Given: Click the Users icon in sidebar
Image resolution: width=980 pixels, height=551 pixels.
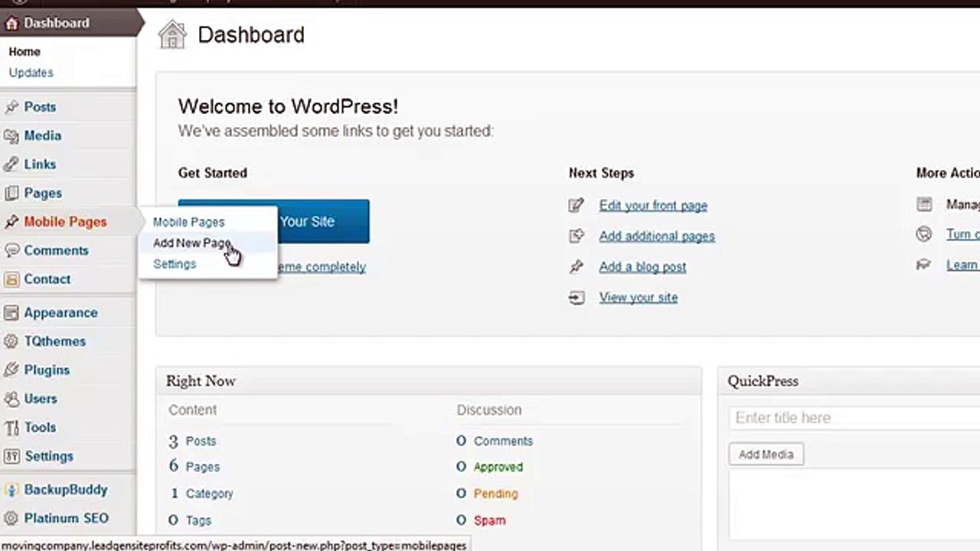Looking at the screenshot, I should tap(11, 399).
